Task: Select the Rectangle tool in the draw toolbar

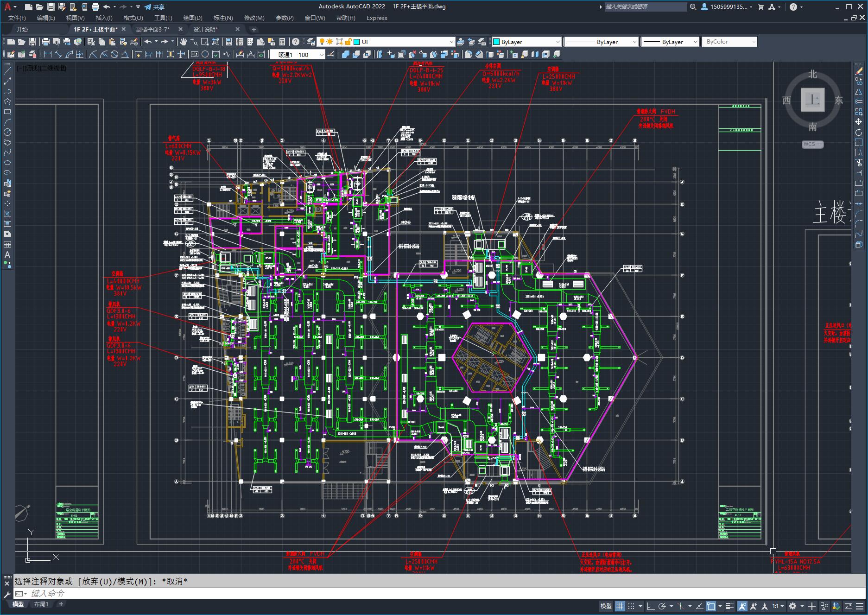Action: coord(7,112)
